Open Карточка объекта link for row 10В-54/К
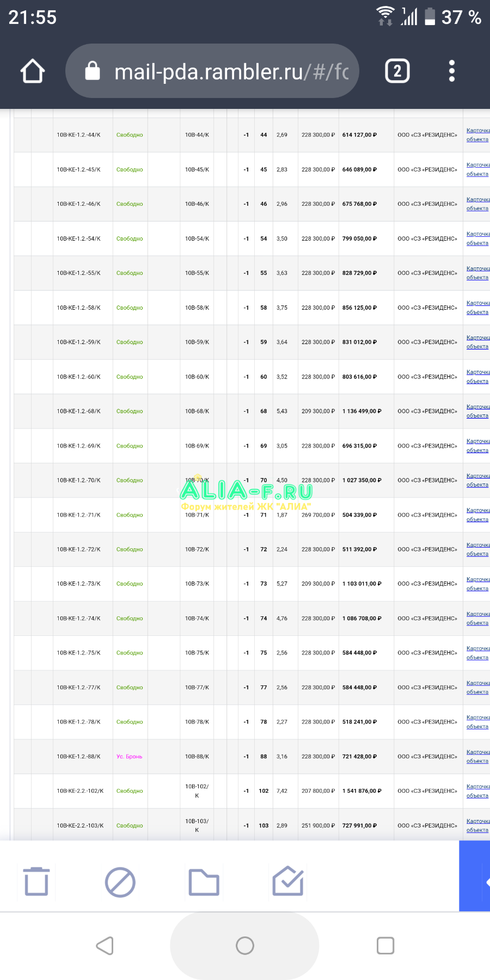Screen dimensions: 490x980 478,238
